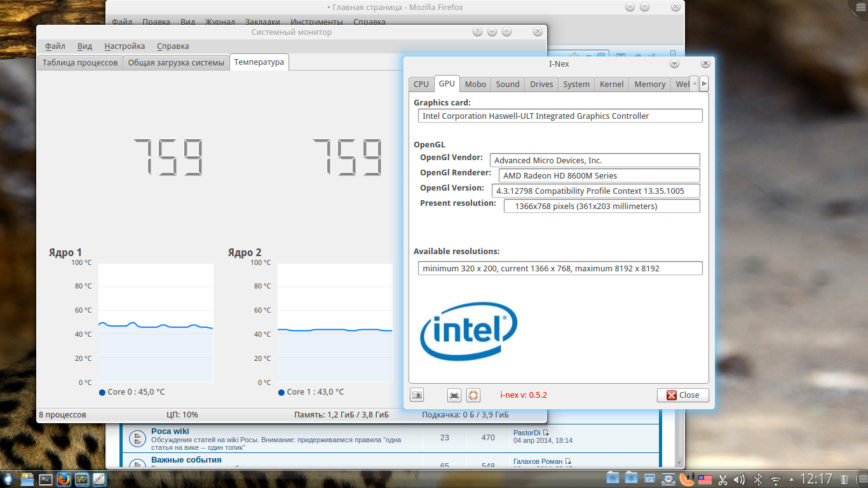Click the Память: 1,2 ГиБ / 3,8 ГиБ status entry
The width and height of the screenshot is (868, 488).
click(x=341, y=415)
